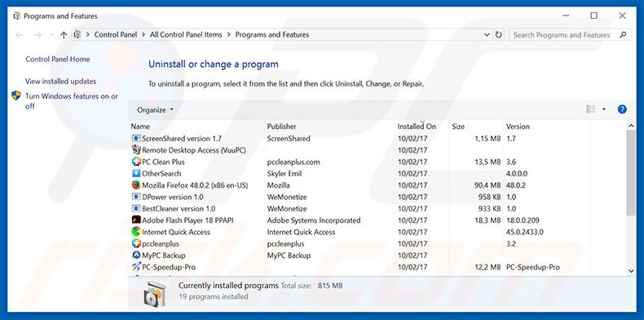This screenshot has height=320, width=644.
Task: Click the vertical scrollbar thumb
Action: coord(631,173)
